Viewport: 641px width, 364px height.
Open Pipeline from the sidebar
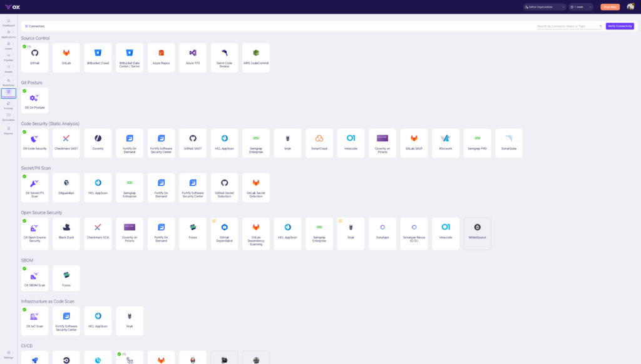(9, 57)
